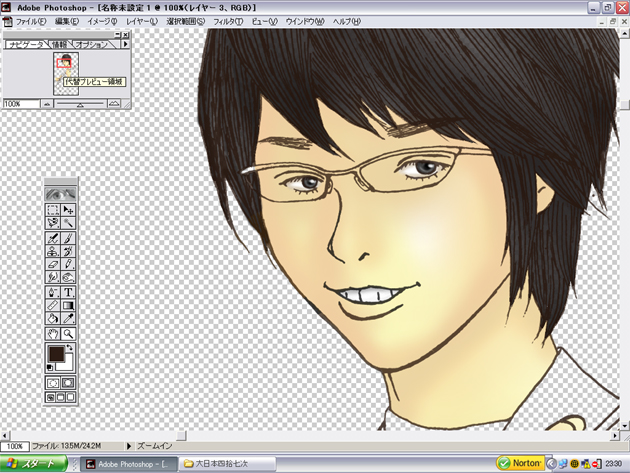630x473 pixels.
Task: Select the Rectangular Marquee tool
Action: [x=53, y=210]
